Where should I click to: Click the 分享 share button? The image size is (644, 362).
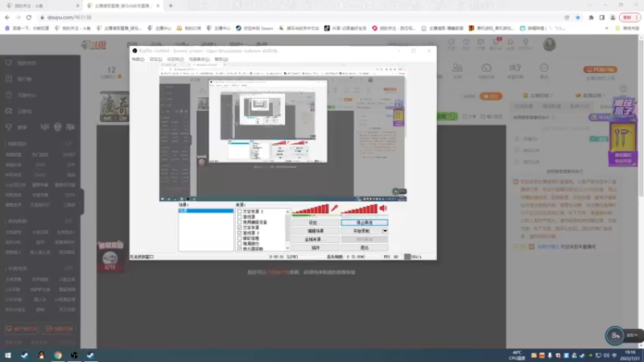[469, 117]
